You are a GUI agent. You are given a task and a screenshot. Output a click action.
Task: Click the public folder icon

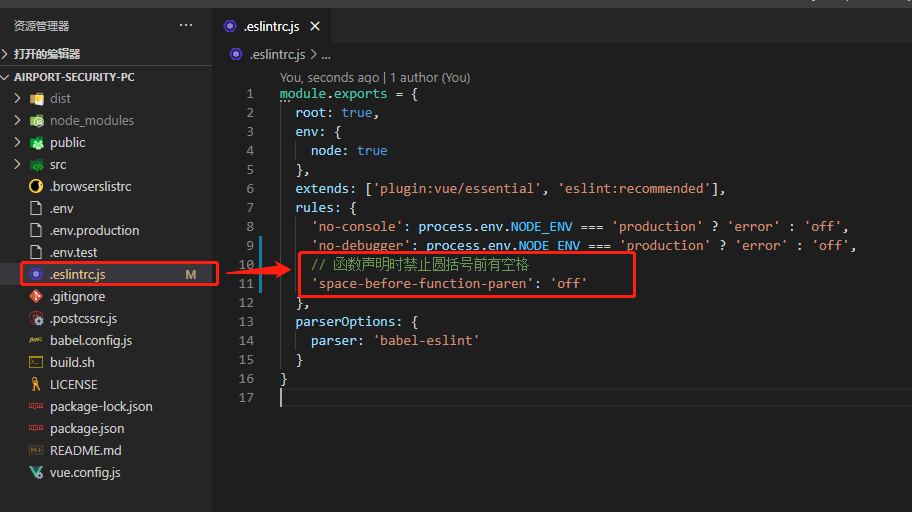point(37,143)
